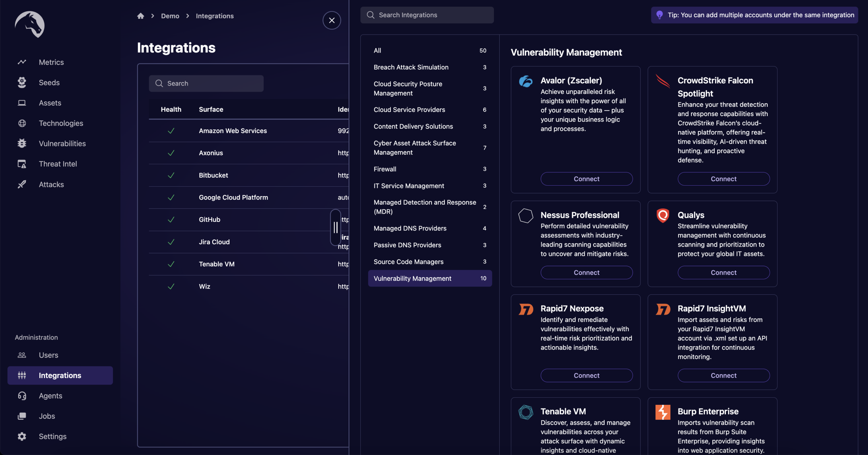Screen dimensions: 868x455
Task: Open the Tenable VM table row
Action: (249, 264)
